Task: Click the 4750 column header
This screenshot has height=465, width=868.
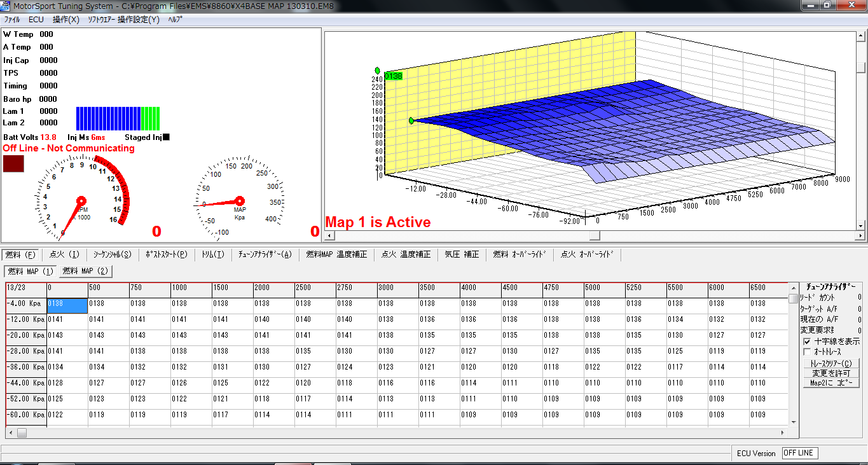Action: point(563,289)
